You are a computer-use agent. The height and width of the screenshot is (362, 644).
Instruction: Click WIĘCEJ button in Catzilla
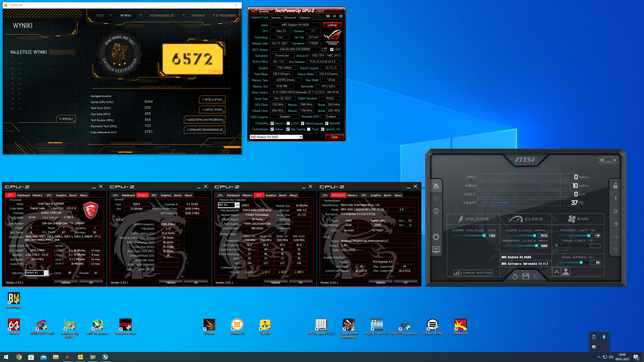click(66, 119)
